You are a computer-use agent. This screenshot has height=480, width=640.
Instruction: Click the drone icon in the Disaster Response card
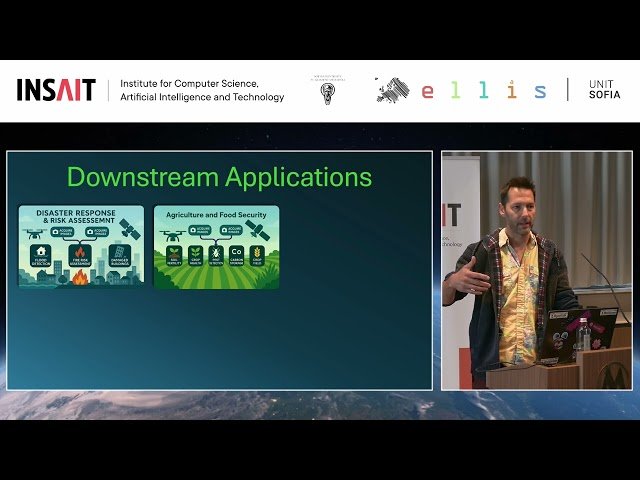point(34,233)
